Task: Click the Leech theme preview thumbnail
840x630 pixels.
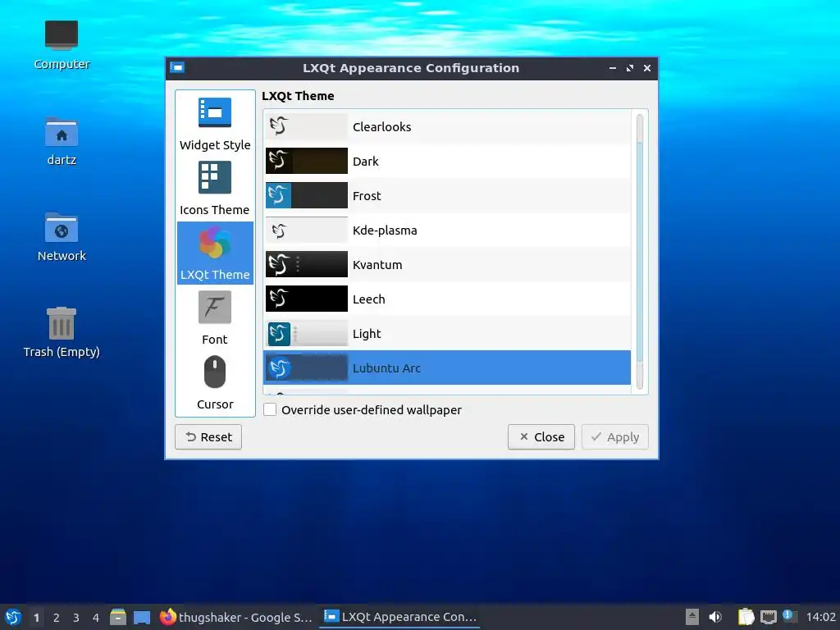Action: point(307,299)
